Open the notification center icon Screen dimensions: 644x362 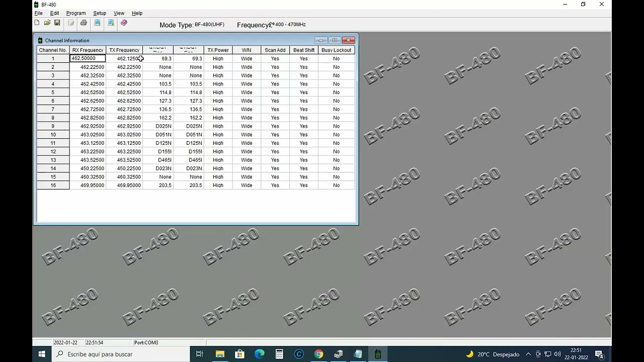coord(599,354)
